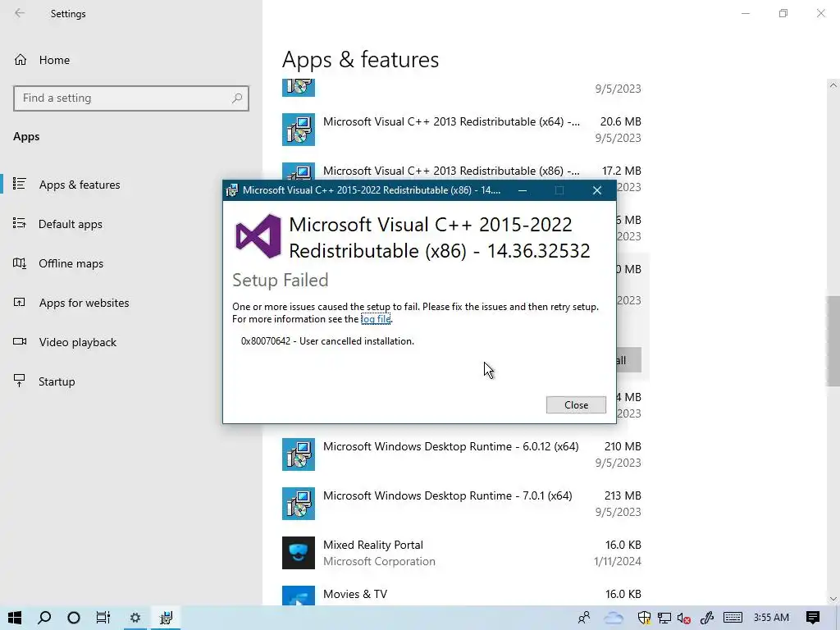The width and height of the screenshot is (840, 630).
Task: Select Microsoft Windows Desktop Runtime - 7.0.1 (x64)
Action: (462, 504)
